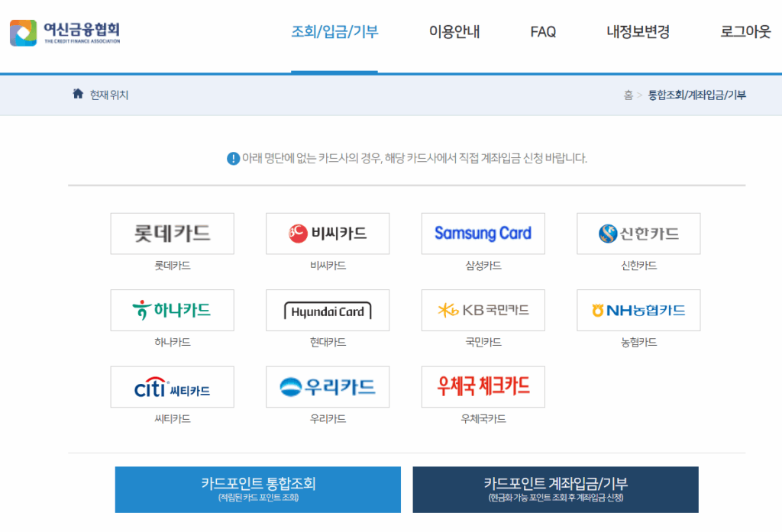Click the 농협카드 caption text

coord(639,343)
